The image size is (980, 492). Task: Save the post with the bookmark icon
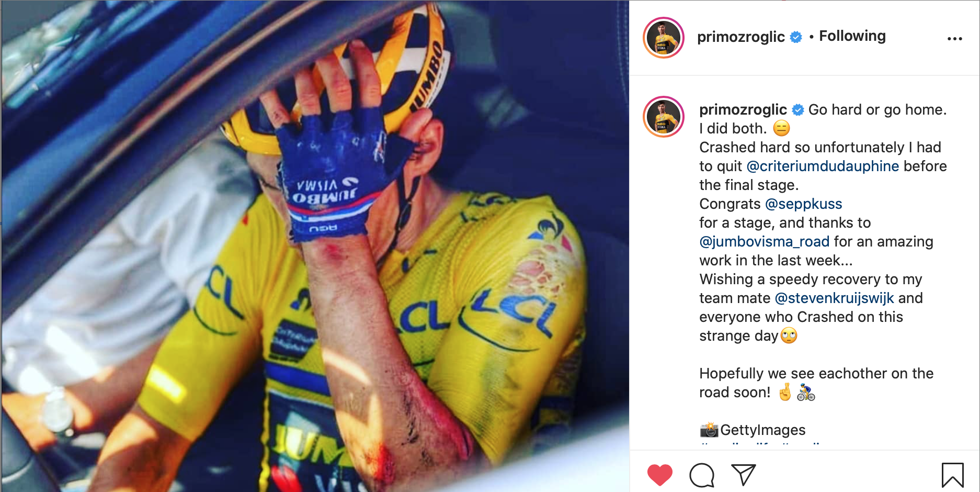tap(952, 475)
